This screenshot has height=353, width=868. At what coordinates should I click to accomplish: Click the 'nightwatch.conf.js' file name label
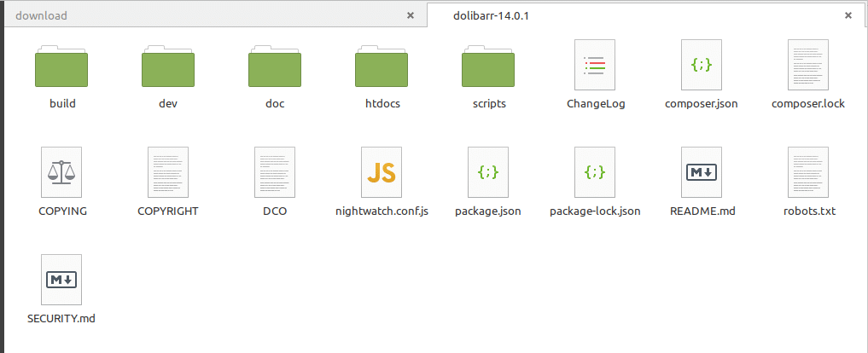click(382, 211)
